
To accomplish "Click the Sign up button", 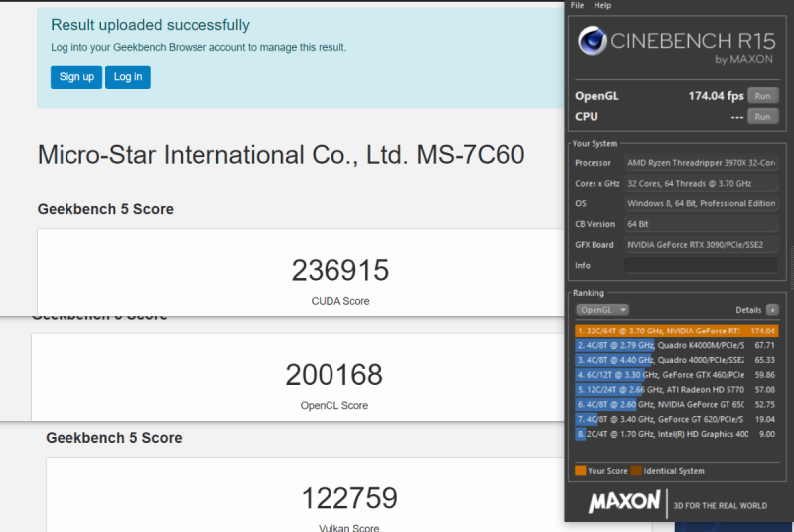I will pyautogui.click(x=76, y=77).
